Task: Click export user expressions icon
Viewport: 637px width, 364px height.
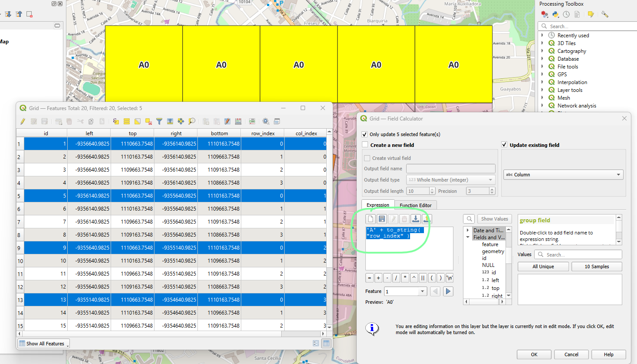Action: click(x=427, y=219)
